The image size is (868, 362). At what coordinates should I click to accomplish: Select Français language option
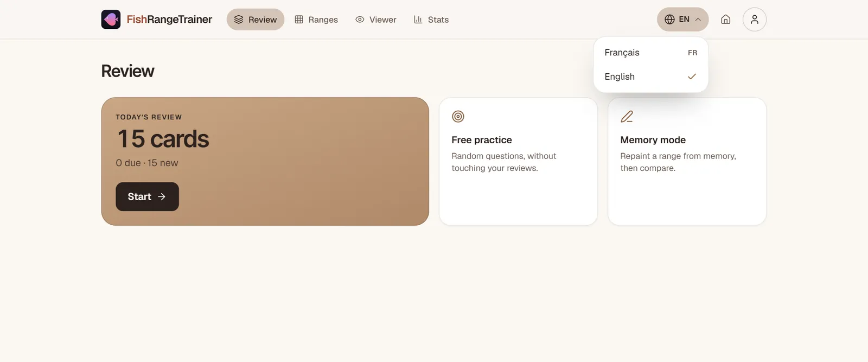pyautogui.click(x=650, y=53)
